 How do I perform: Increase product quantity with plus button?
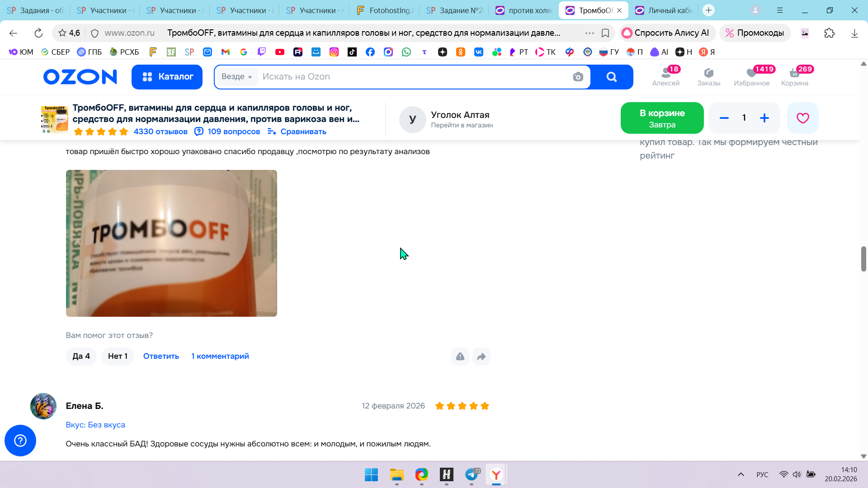click(764, 118)
